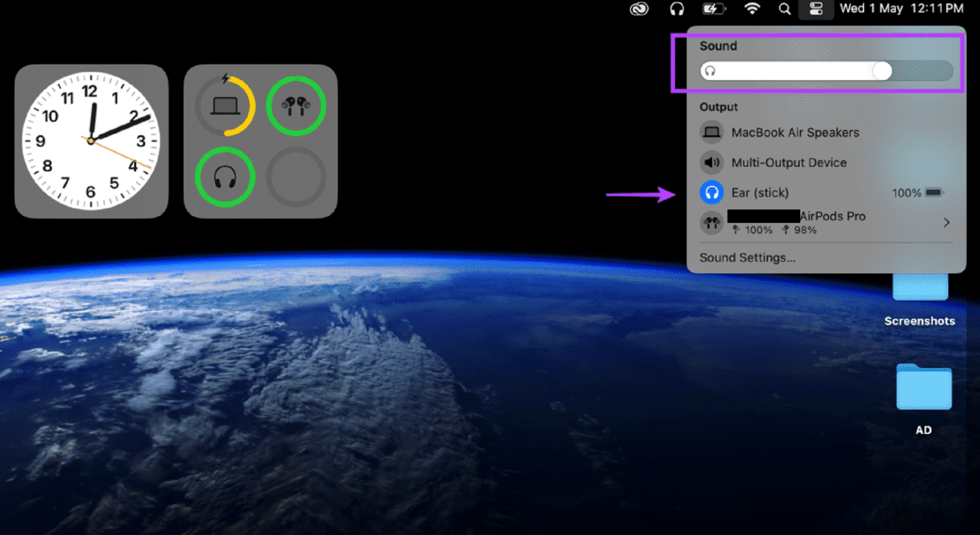Click the headphone icon in volume slider
This screenshot has width=980, height=535.
pos(710,71)
